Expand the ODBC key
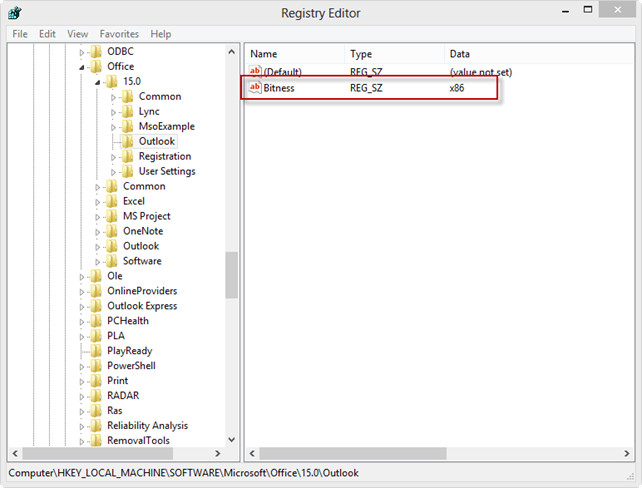Image resolution: width=642 pixels, height=488 pixels. (x=81, y=52)
